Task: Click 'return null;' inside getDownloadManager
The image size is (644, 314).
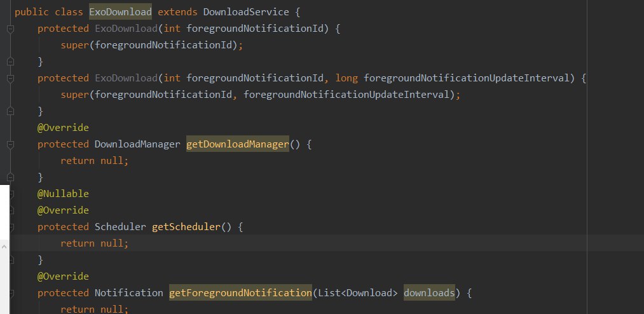Action: [x=95, y=160]
